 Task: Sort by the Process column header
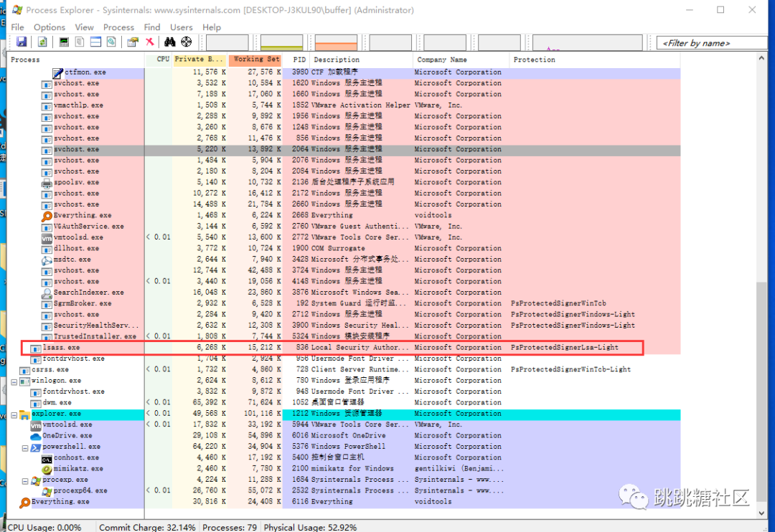point(75,60)
